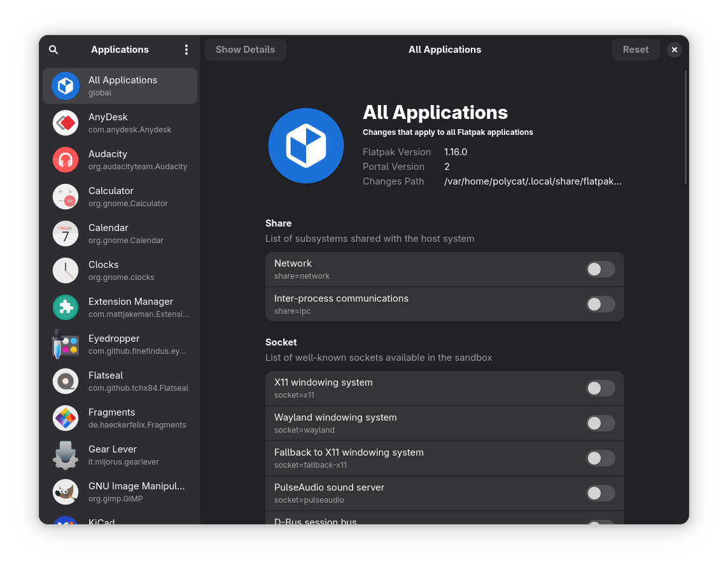
Task: Select the Clocks application icon
Action: click(66, 270)
